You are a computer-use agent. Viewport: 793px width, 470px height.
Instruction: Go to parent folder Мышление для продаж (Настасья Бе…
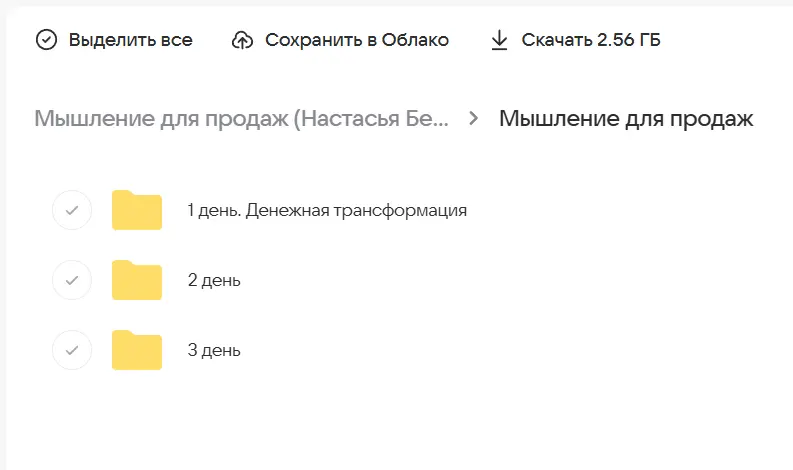[242, 119]
